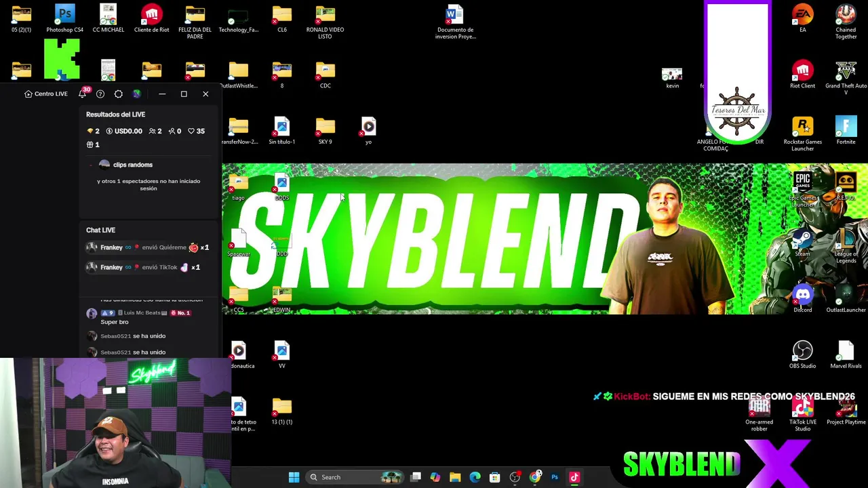Select Grand Theft Auto V icon
Image resolution: width=868 pixels, height=488 pixels.
point(846,78)
